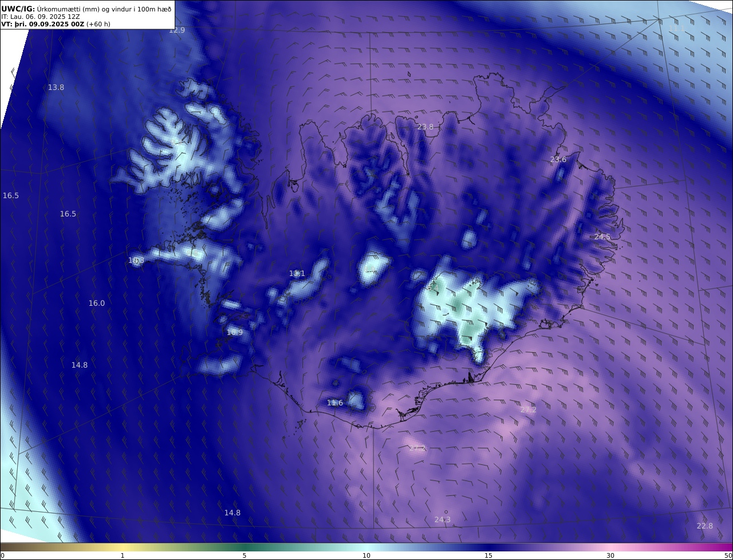
Task: Click the 23.8 value label
Action: tap(425, 127)
